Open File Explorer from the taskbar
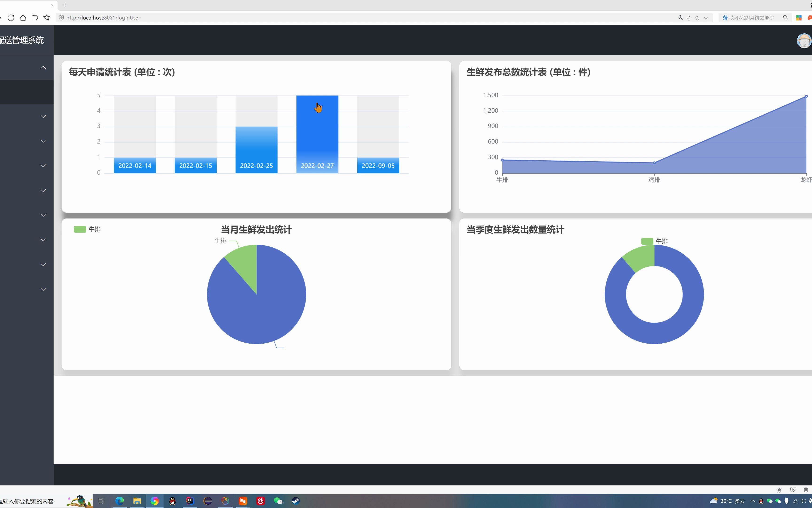812x508 pixels. [137, 501]
